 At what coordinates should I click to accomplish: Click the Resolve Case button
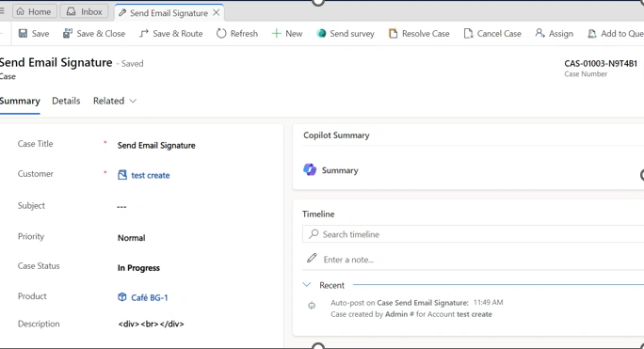pyautogui.click(x=419, y=33)
